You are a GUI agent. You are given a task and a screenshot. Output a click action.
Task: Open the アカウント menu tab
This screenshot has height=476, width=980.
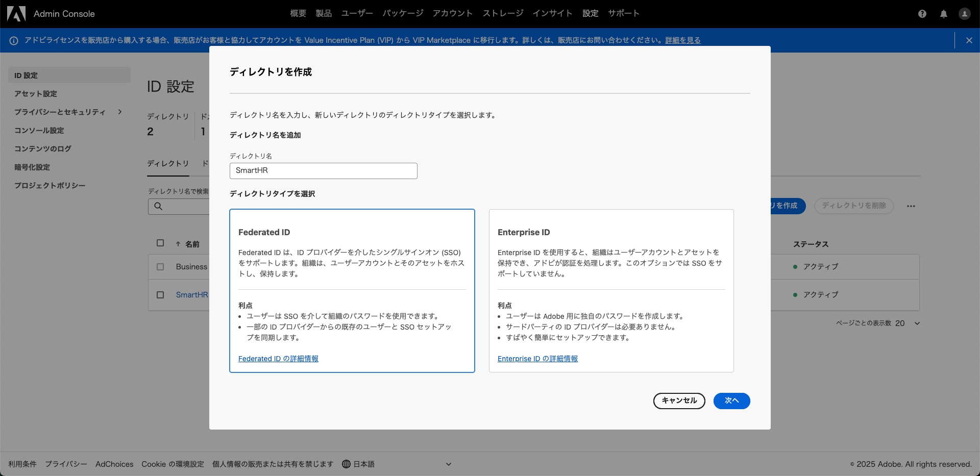(453, 13)
